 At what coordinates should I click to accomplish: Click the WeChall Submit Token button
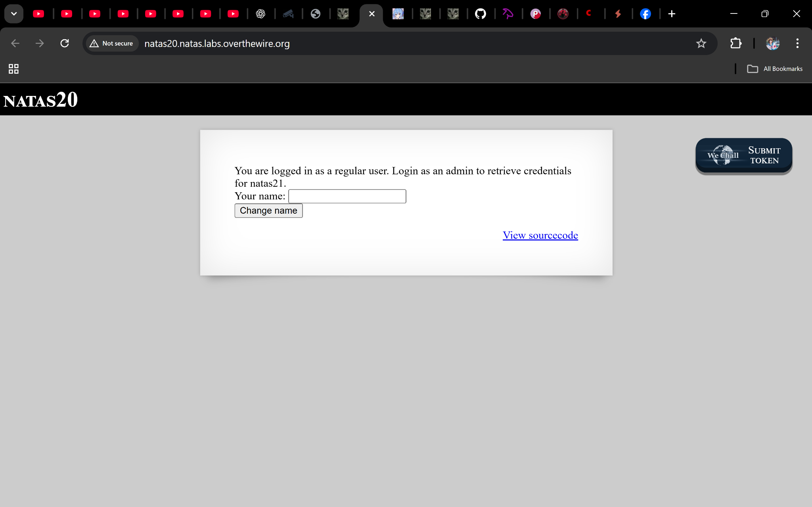(x=744, y=155)
